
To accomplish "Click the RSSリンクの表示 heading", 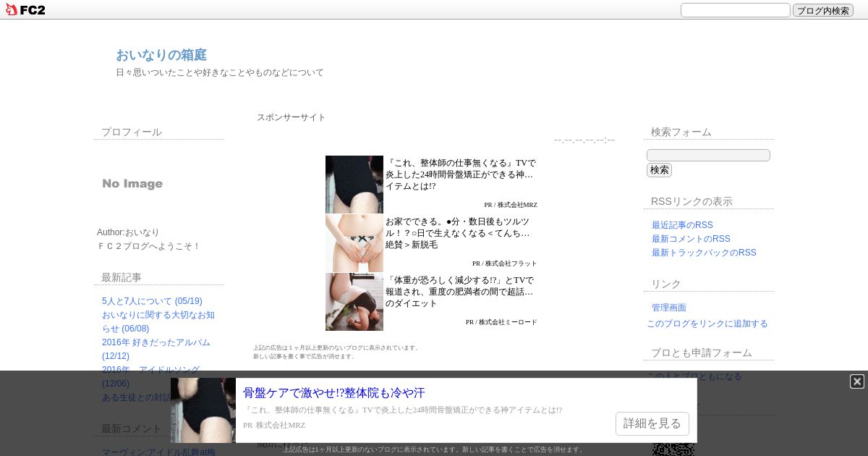I will click(692, 201).
